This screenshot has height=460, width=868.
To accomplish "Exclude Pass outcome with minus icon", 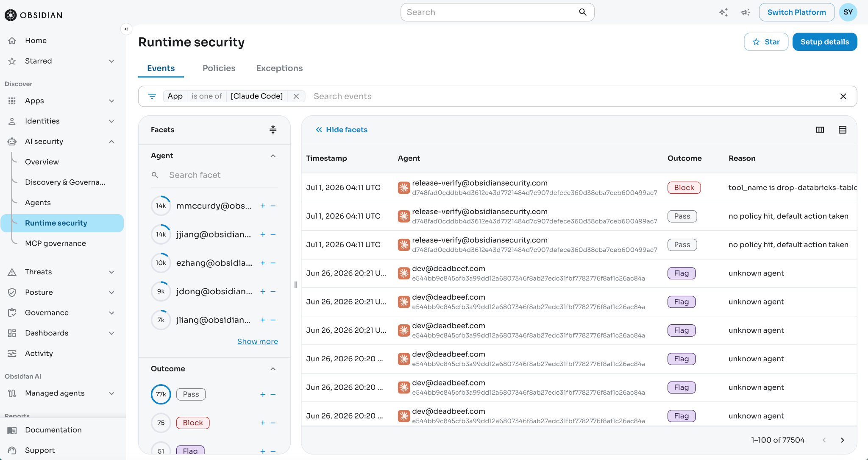I will tap(273, 394).
